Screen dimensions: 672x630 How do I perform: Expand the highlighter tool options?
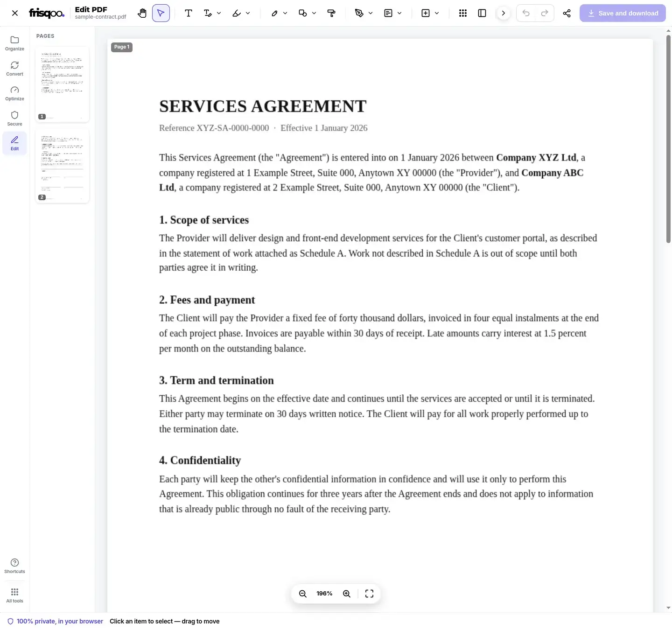click(248, 13)
